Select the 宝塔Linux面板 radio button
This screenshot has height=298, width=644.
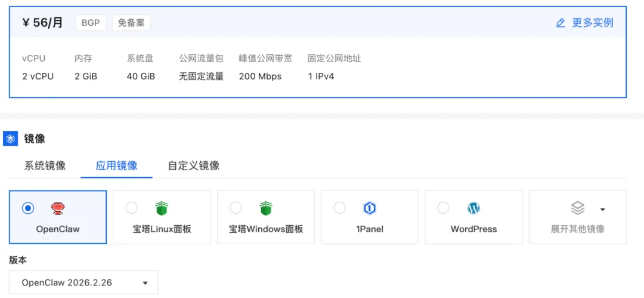point(131,208)
